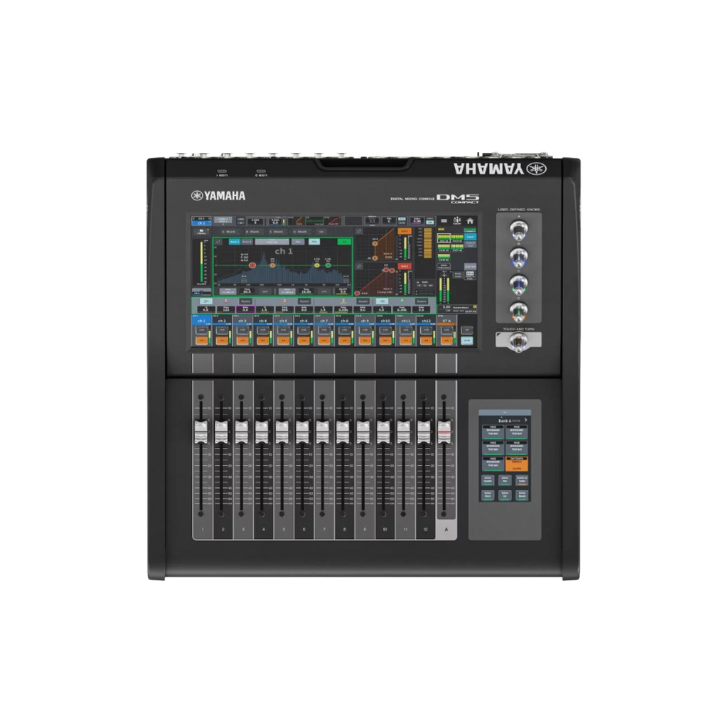Touch user defined knob C
728x728 pixels.
tap(518, 284)
